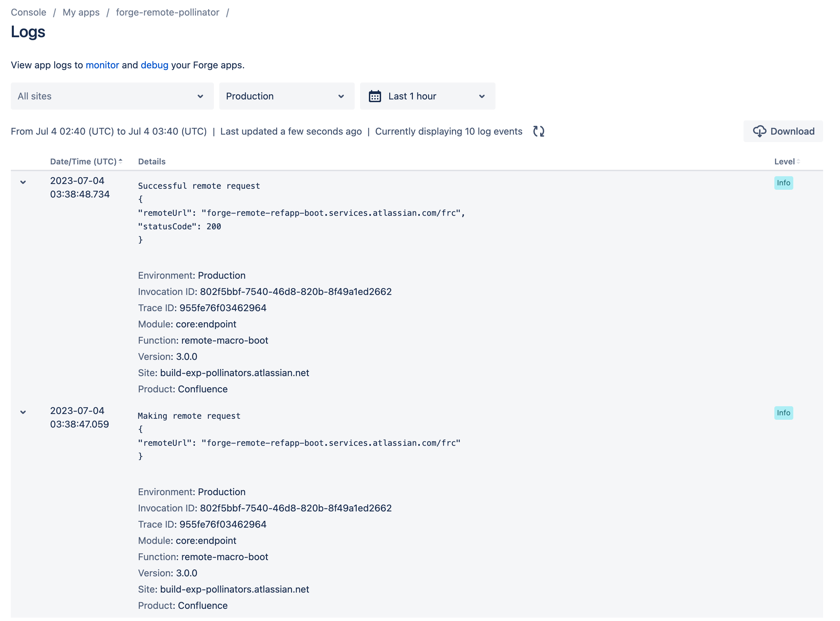Click the refresh/sync icon

(x=538, y=132)
